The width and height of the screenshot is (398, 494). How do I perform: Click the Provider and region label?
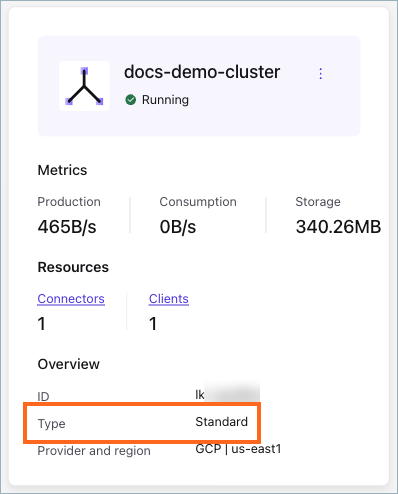coord(94,451)
